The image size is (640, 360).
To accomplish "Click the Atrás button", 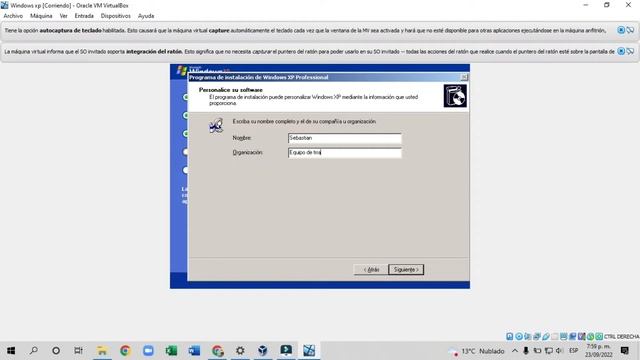I will click(371, 269).
